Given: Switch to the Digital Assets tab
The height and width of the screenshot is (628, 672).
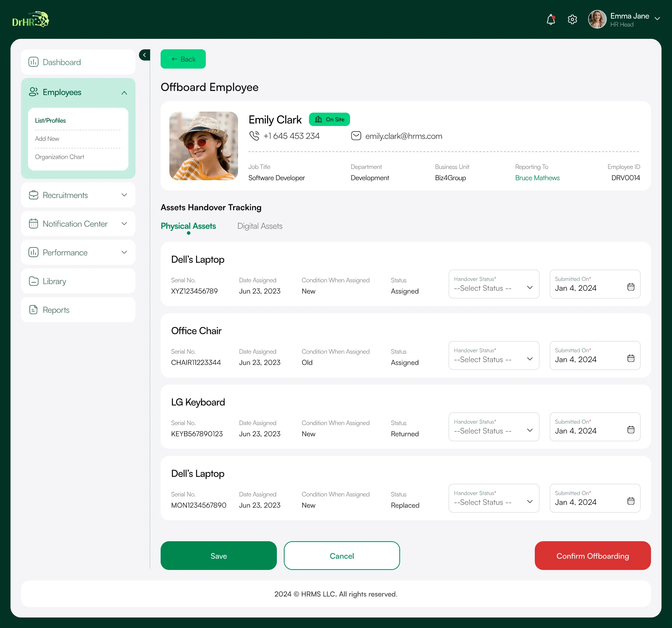Looking at the screenshot, I should (x=260, y=226).
